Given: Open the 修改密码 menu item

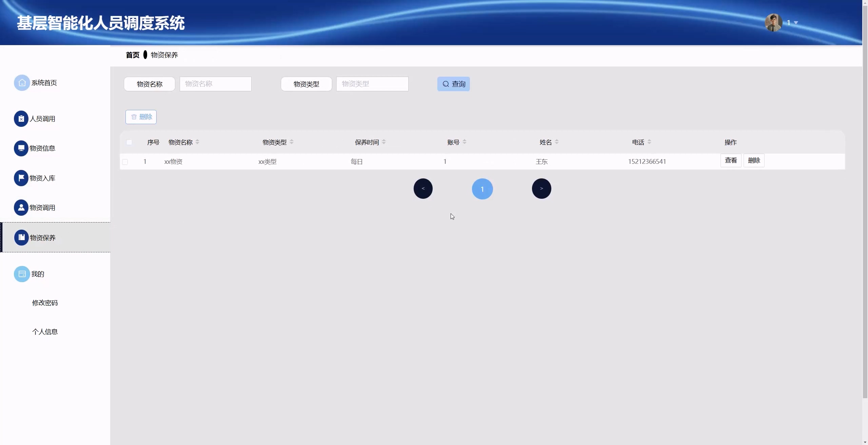Looking at the screenshot, I should coord(45,303).
